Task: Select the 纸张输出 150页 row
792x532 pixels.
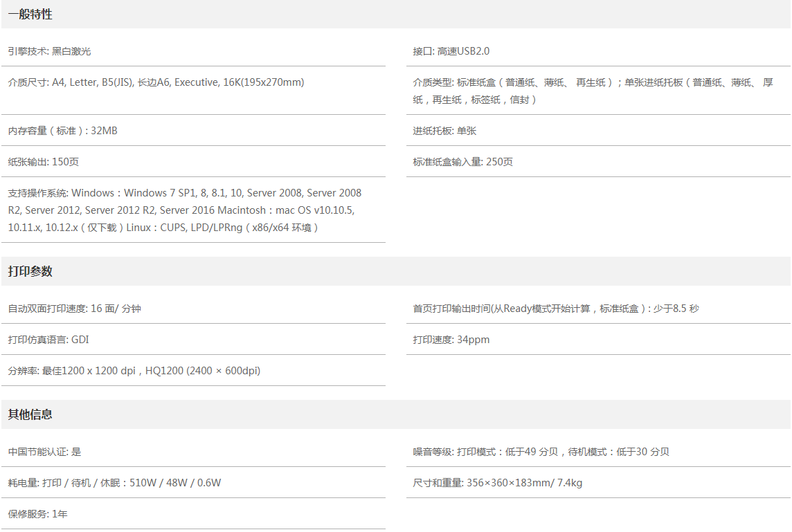Action: 44,162
